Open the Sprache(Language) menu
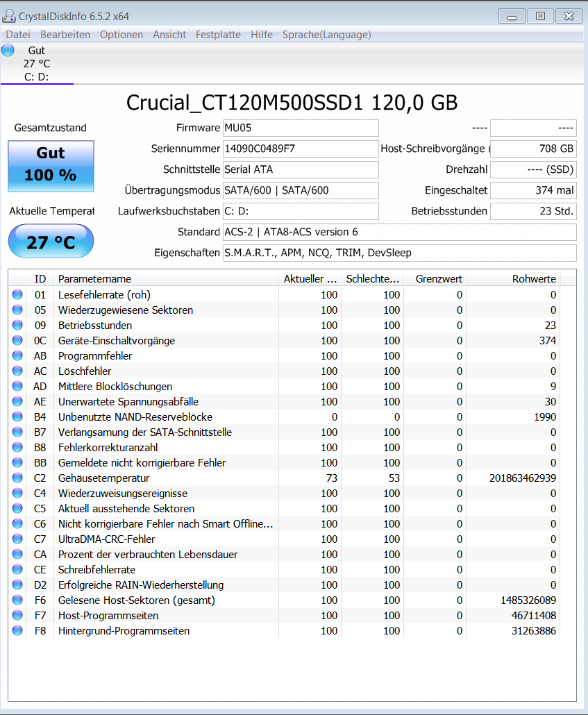This screenshot has height=715, width=588. [326, 35]
